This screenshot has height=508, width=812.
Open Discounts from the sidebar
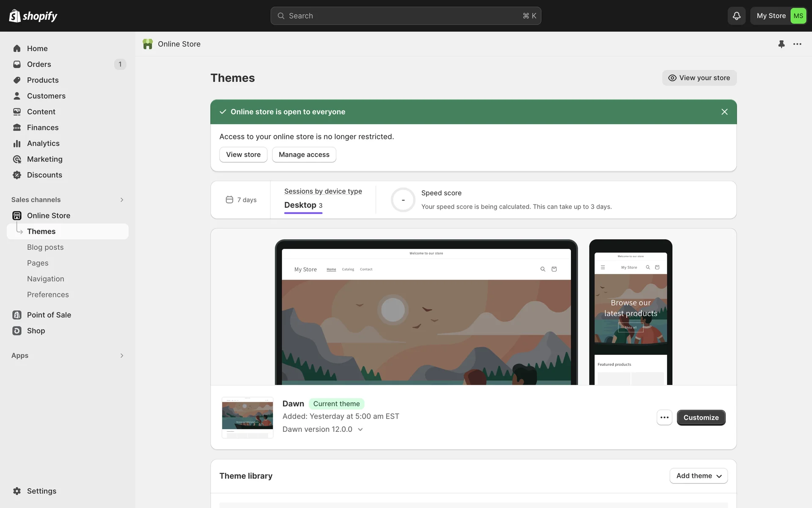point(44,175)
